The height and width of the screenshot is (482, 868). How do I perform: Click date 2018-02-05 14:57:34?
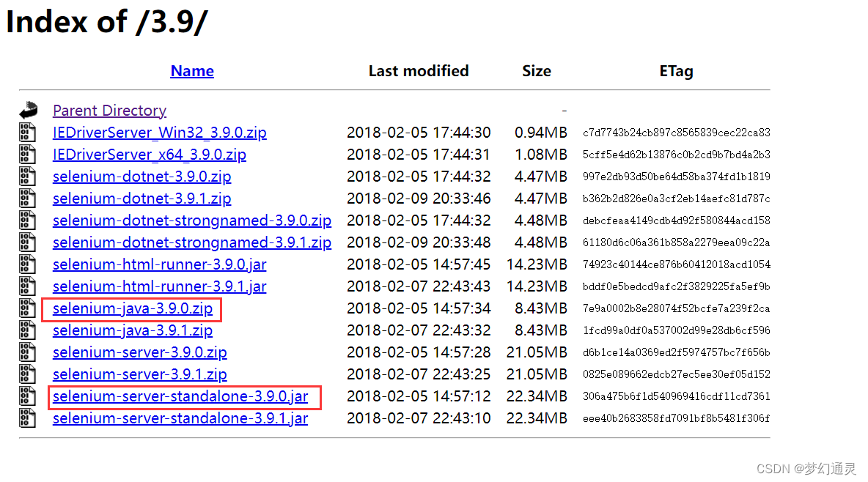pyautogui.click(x=419, y=308)
